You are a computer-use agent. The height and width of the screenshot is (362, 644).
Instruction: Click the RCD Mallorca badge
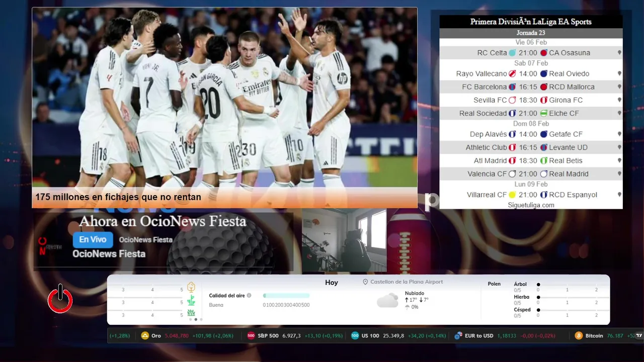click(544, 87)
